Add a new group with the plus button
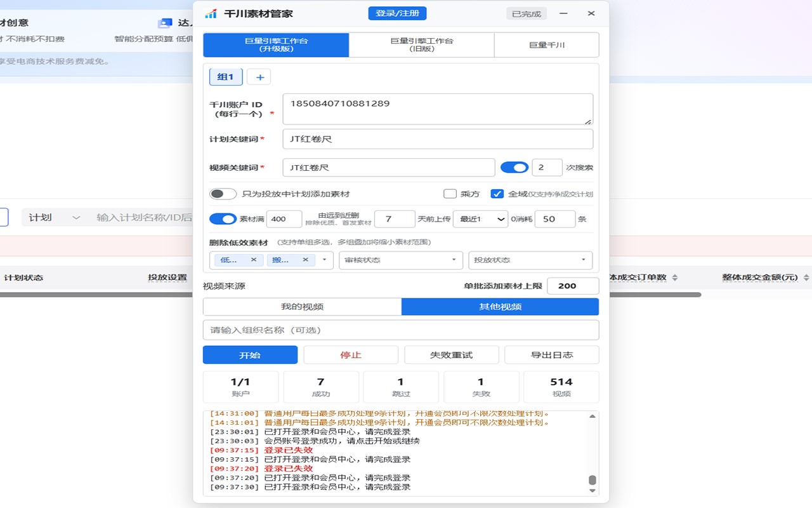812x508 pixels. click(259, 77)
